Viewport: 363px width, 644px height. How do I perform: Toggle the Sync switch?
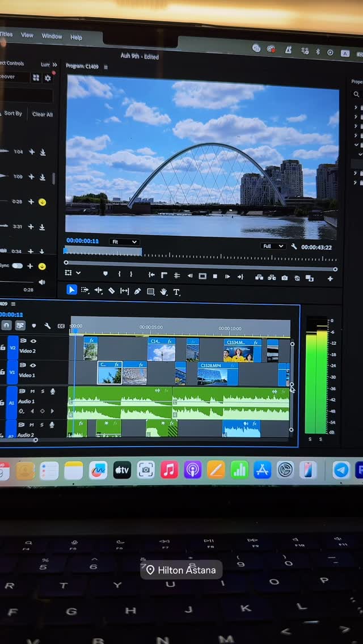[x=17, y=266]
